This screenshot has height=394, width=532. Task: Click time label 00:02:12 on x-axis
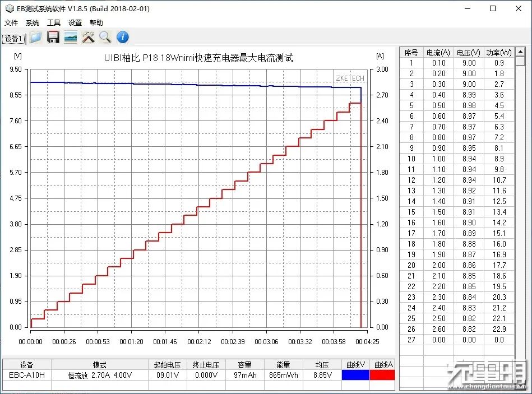coord(199,341)
